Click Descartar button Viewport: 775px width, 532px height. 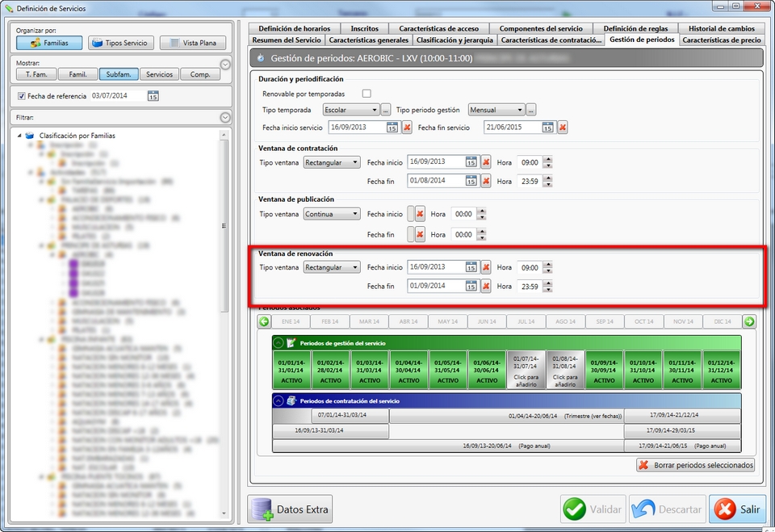pos(668,509)
